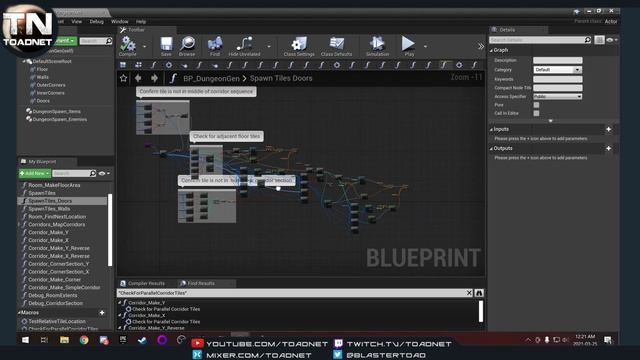Viewport: 640px width, 360px height.
Task: Start Simulation from the toolbar
Action: (x=377, y=46)
